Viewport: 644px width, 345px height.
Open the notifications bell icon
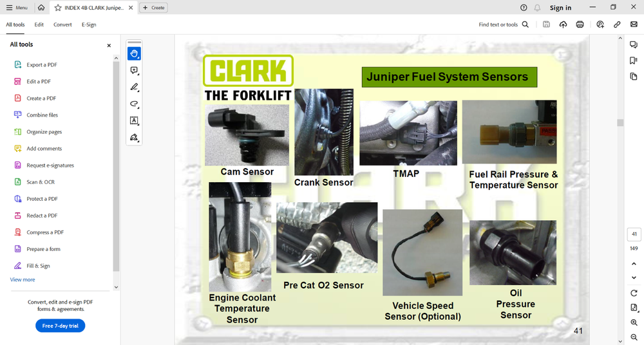coord(537,7)
